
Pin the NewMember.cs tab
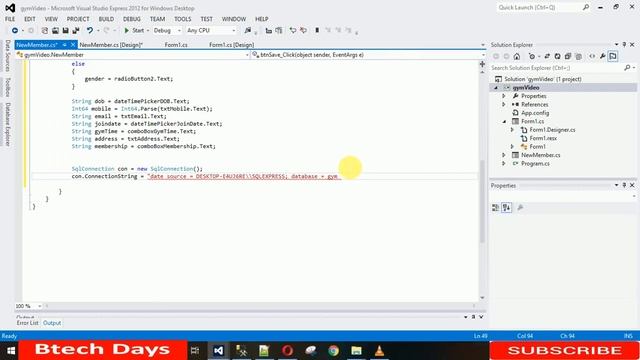tap(64, 45)
